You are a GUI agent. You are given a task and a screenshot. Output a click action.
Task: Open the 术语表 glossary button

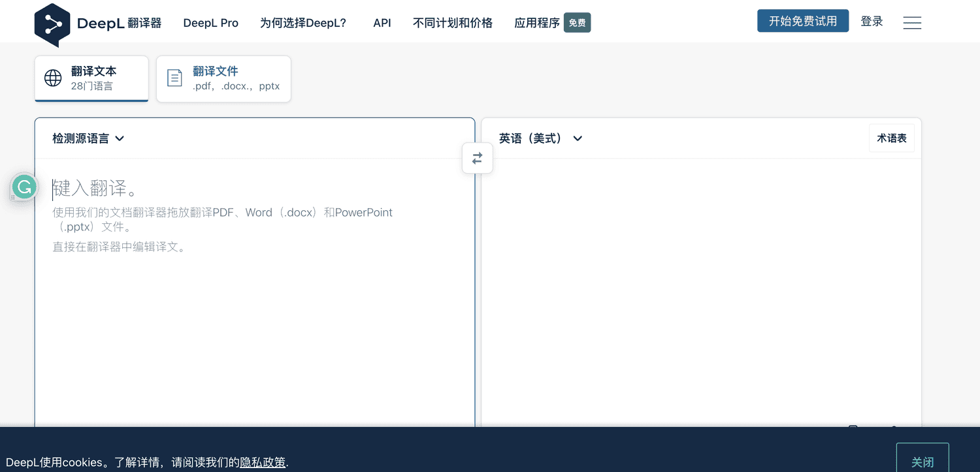[891, 138]
